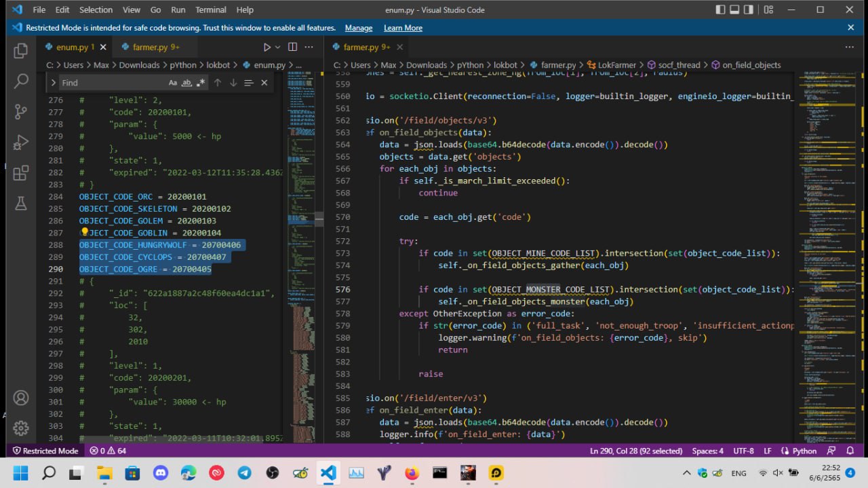Click Restricted Mode in status bar
868x488 pixels.
45,451
